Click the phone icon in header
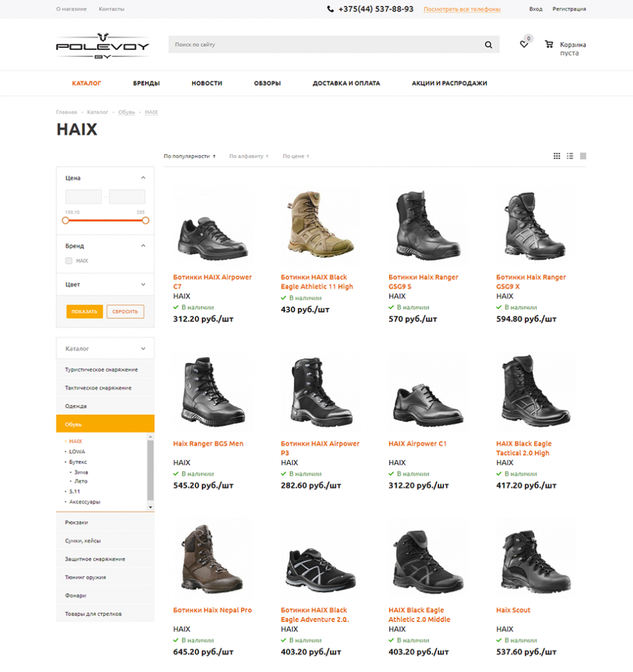The height and width of the screenshot is (672, 633). click(x=330, y=9)
